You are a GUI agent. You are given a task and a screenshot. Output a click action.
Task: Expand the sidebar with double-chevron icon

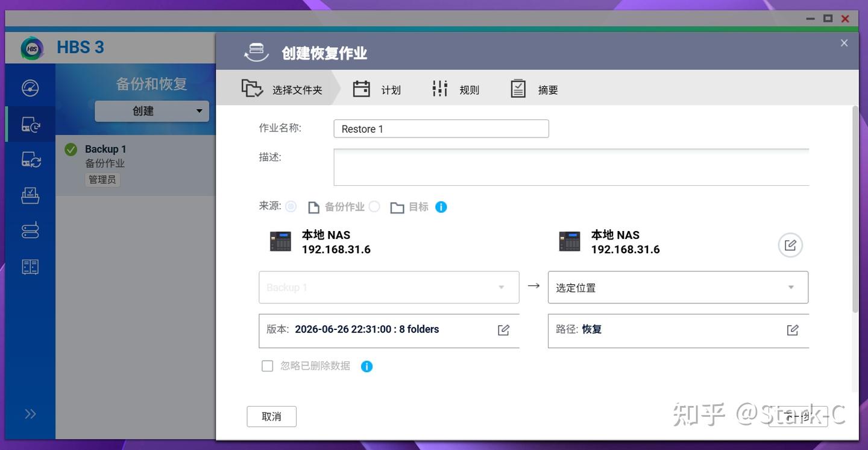pyautogui.click(x=30, y=414)
